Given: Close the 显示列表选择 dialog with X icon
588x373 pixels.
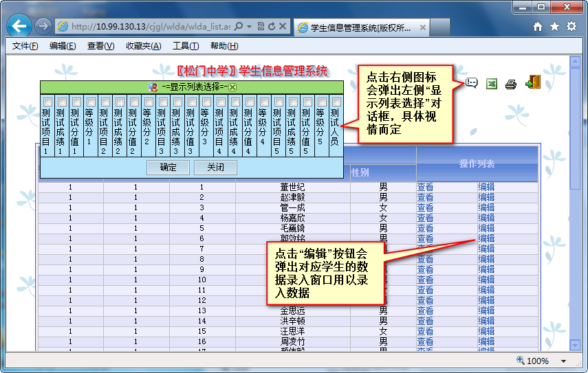Looking at the screenshot, I should (232, 87).
